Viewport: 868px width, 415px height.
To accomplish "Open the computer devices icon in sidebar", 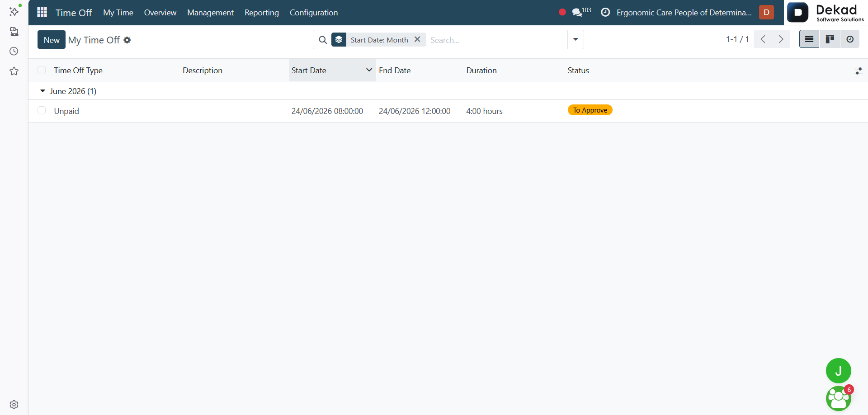I will 14,32.
